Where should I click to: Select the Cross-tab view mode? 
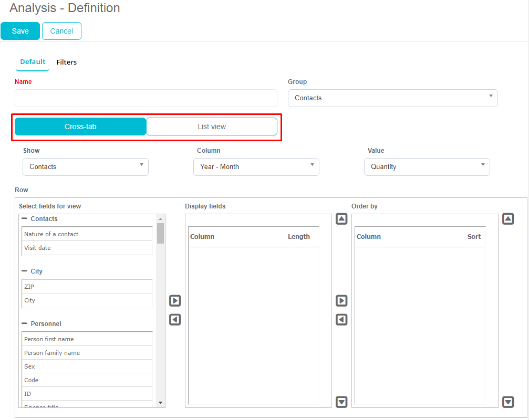(x=80, y=127)
